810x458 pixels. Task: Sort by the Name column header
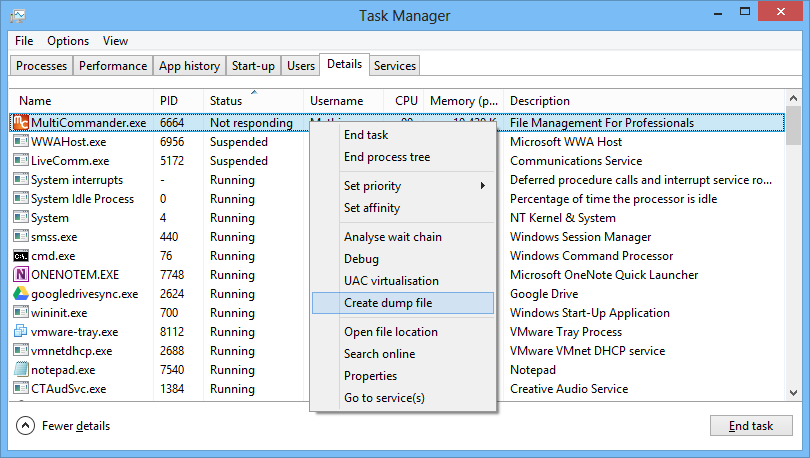pyautogui.click(x=82, y=101)
